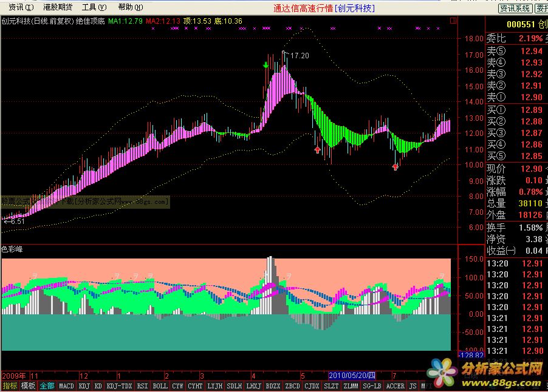
Task: Click the 2009年 label on the time axis
Action: [14, 376]
